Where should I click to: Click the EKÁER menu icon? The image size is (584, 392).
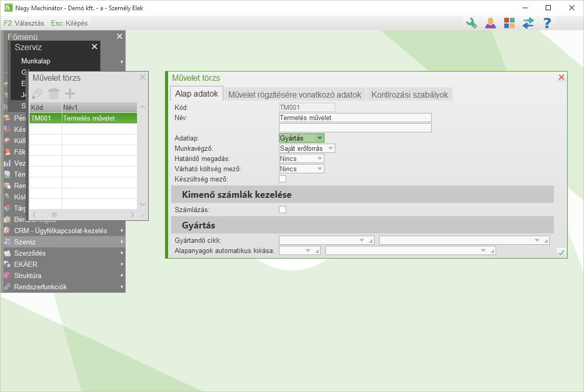tap(7, 264)
